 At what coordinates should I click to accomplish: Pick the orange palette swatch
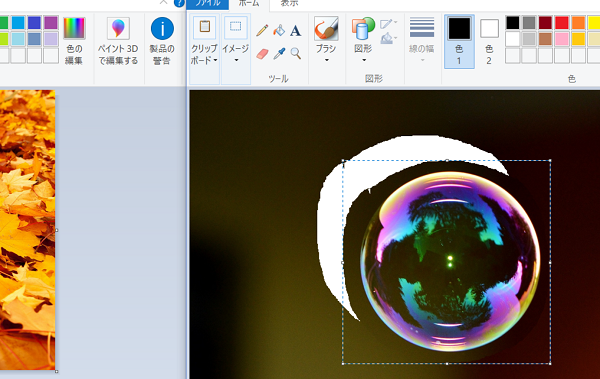click(579, 23)
